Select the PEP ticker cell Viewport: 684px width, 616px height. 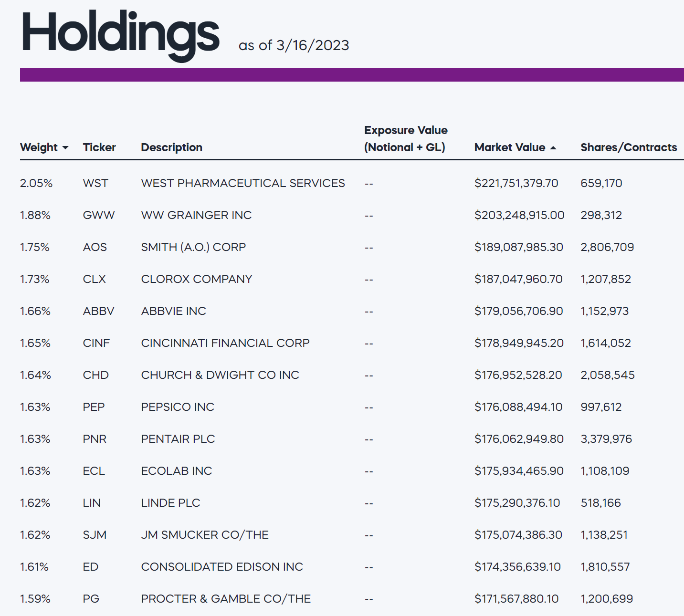coord(94,407)
